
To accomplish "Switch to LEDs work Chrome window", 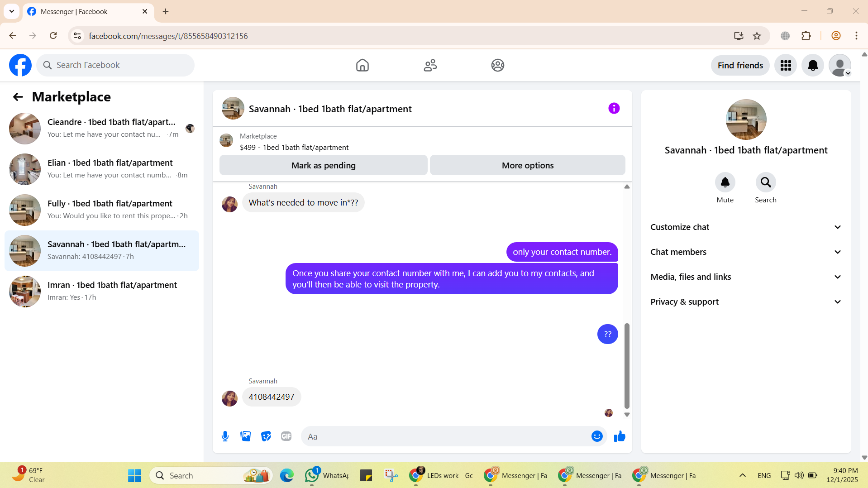I will tap(440, 475).
